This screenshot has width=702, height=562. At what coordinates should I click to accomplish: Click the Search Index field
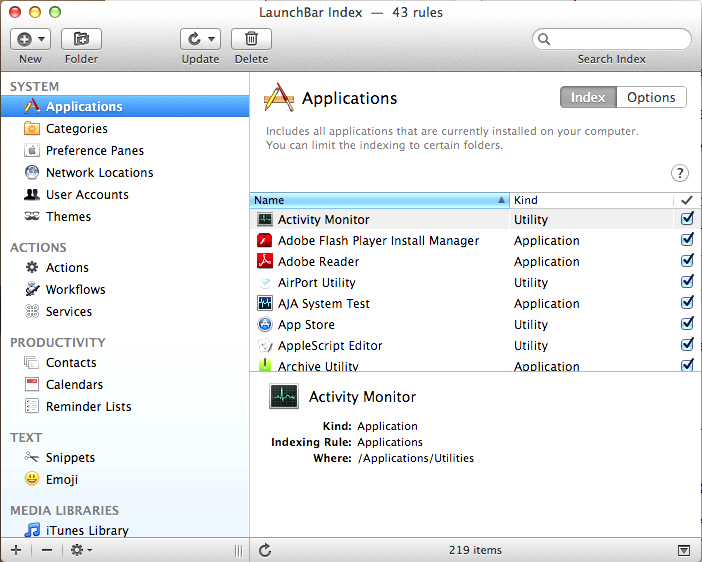point(612,39)
